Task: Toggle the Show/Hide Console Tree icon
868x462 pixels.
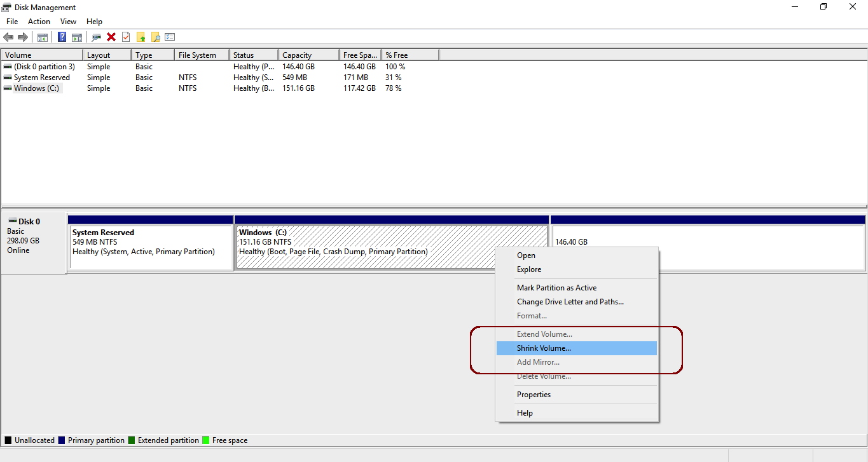Action: 43,37
